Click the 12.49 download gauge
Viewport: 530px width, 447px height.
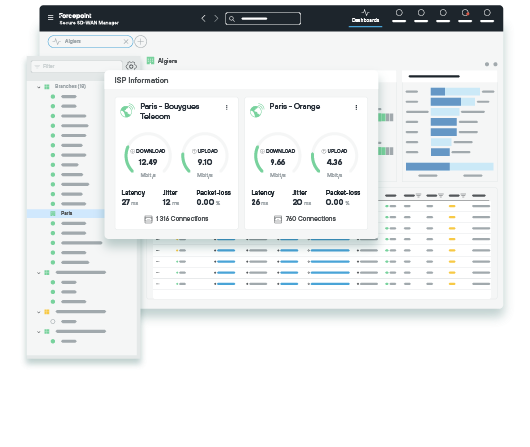point(148,156)
